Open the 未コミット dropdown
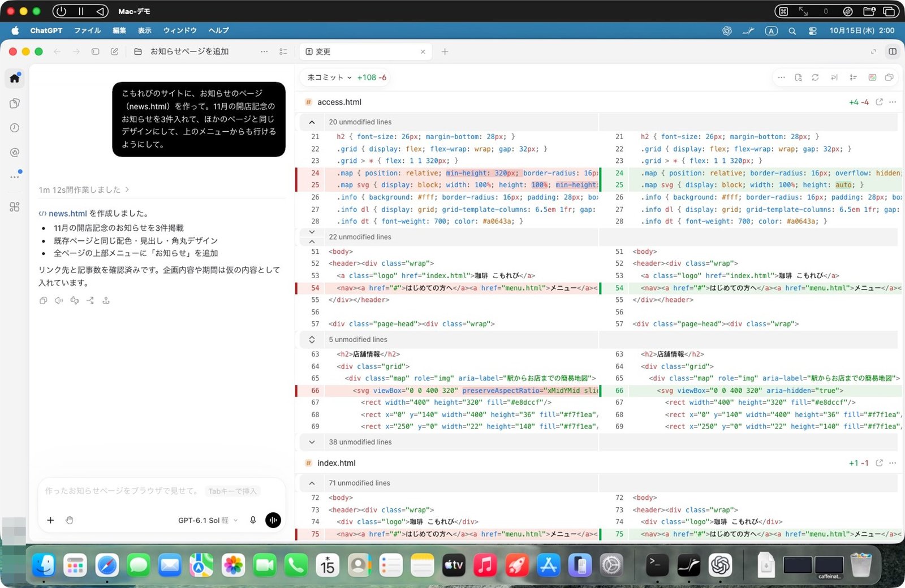905x588 pixels. click(330, 77)
